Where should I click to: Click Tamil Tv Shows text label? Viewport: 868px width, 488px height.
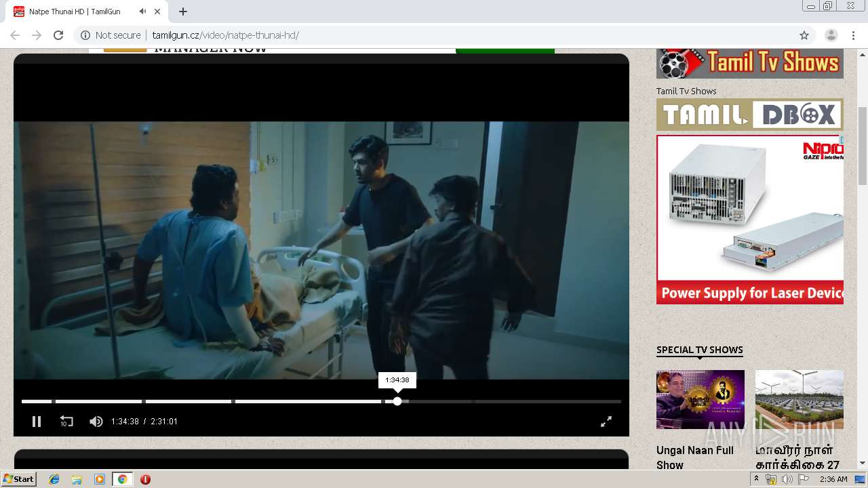(x=686, y=91)
